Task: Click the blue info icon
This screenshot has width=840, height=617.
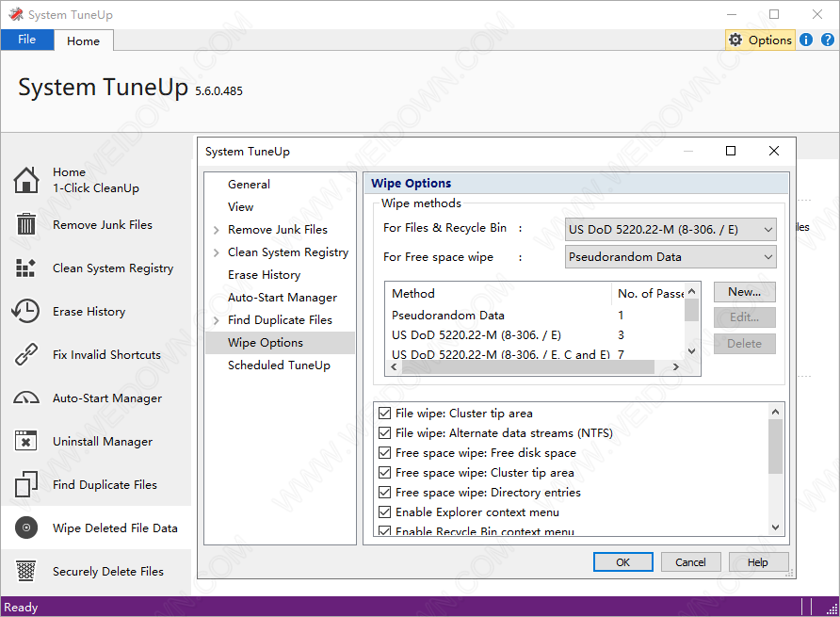Action: tap(806, 41)
